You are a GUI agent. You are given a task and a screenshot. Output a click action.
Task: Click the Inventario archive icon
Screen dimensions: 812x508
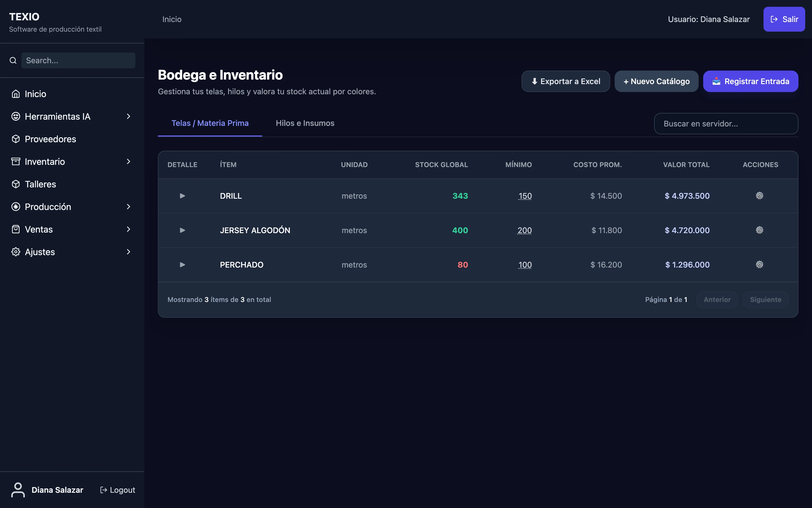point(16,162)
